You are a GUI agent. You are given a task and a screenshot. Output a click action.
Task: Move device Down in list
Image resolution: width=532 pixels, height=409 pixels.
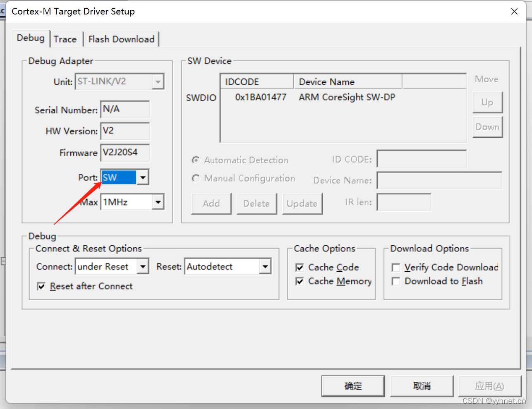pos(487,127)
